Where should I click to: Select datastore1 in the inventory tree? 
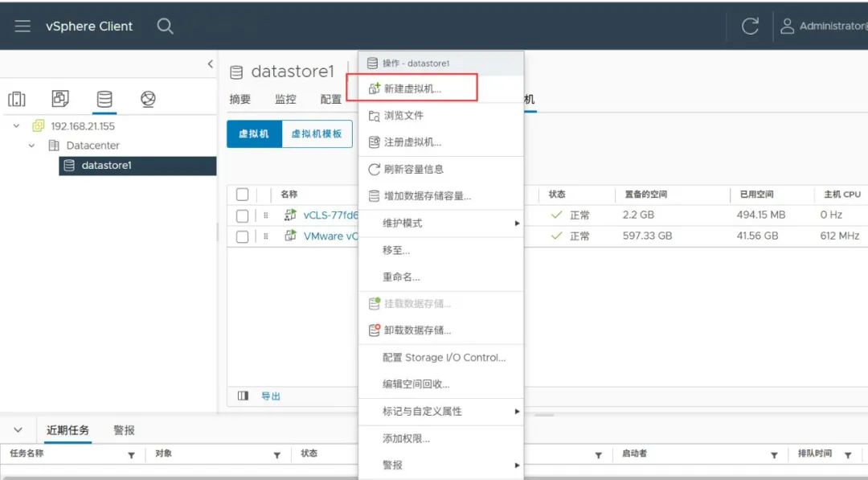137,166
